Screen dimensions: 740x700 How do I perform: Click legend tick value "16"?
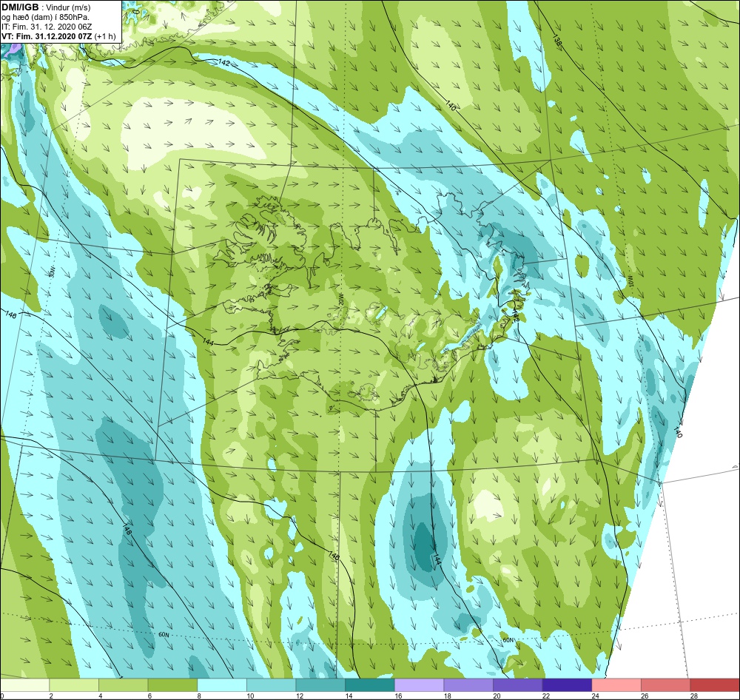(x=398, y=696)
